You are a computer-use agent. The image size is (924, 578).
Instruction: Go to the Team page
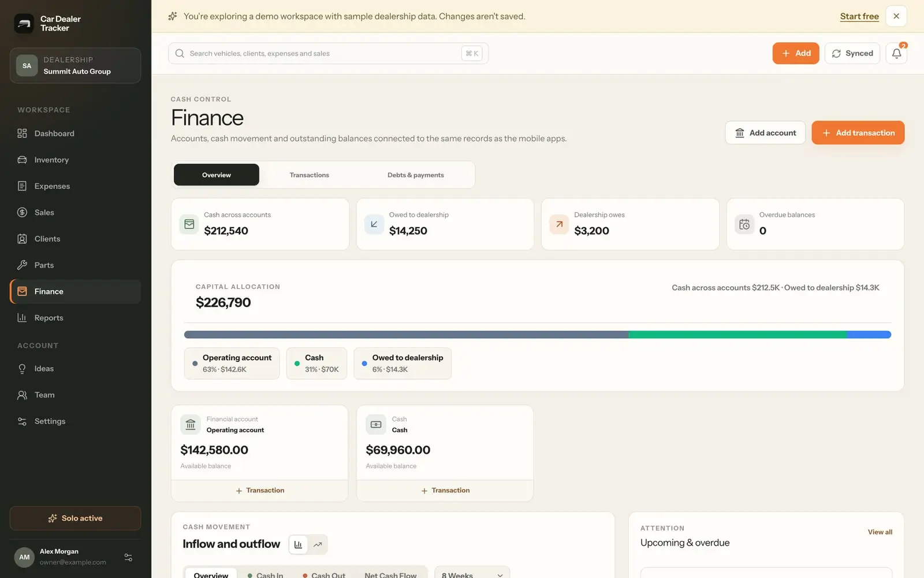(x=75, y=395)
